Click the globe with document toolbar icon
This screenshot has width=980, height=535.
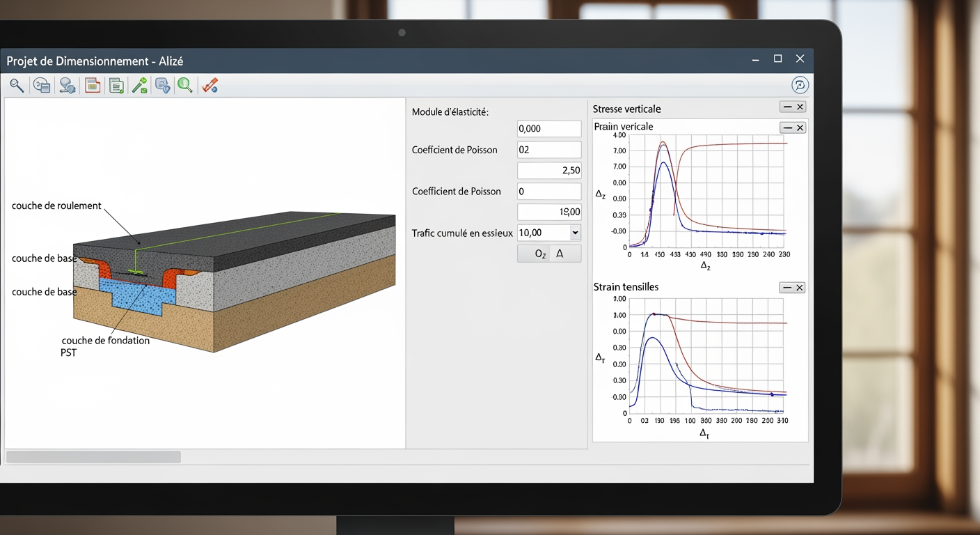tap(42, 86)
